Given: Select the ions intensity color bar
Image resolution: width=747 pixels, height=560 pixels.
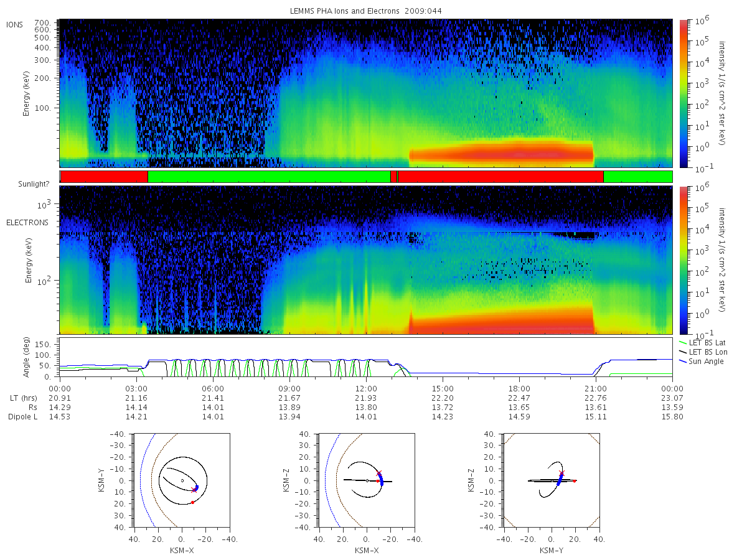Looking at the screenshot, I should click(x=683, y=93).
